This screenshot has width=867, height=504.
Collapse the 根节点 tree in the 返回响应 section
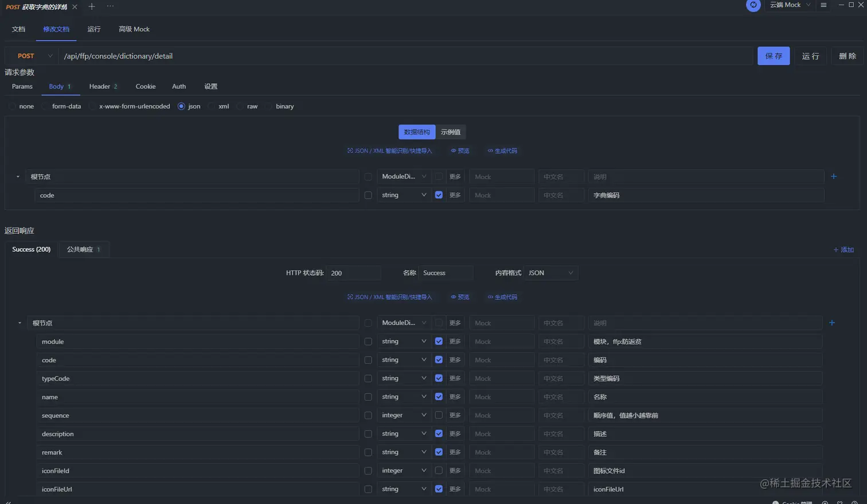pos(19,323)
